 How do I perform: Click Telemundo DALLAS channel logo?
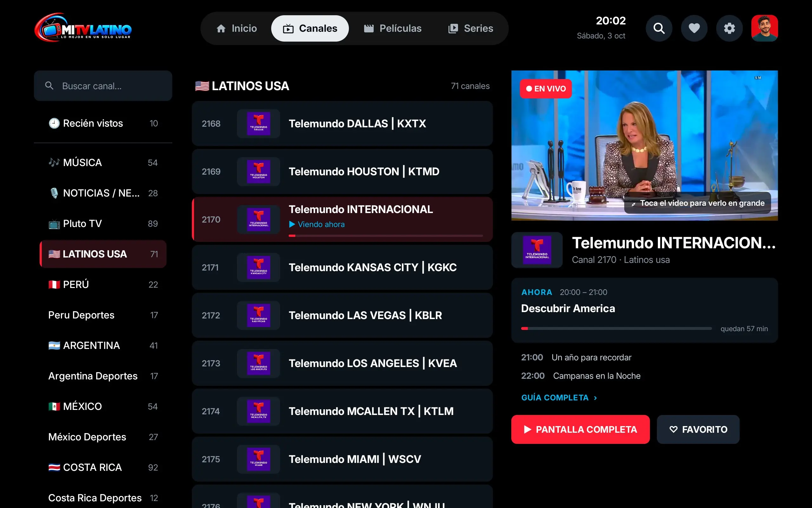[x=259, y=124]
